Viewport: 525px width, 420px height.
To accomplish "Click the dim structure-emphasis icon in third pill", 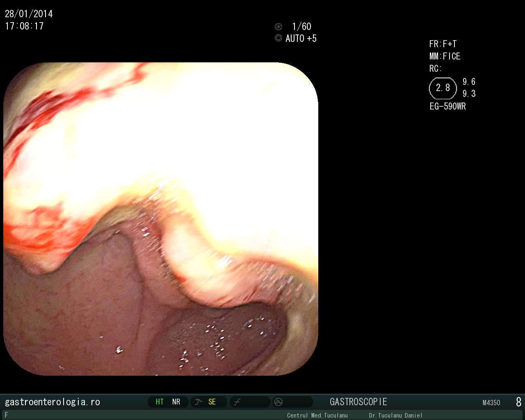I will [x=237, y=402].
